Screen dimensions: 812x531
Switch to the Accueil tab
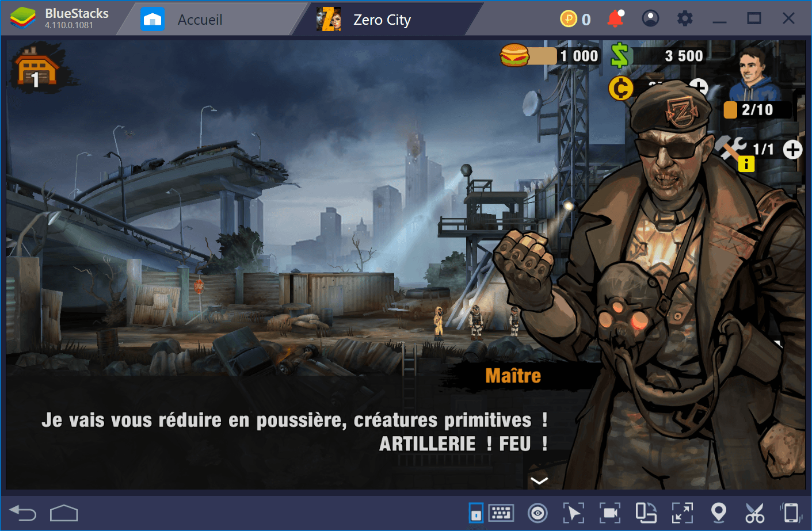point(200,20)
